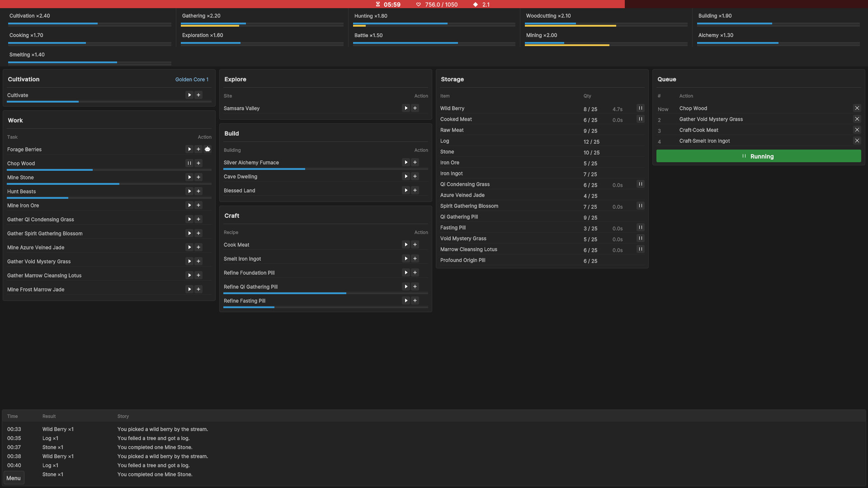Toggle pause for Marrow Cleansing Lotus
The height and width of the screenshot is (488, 868).
(x=641, y=249)
